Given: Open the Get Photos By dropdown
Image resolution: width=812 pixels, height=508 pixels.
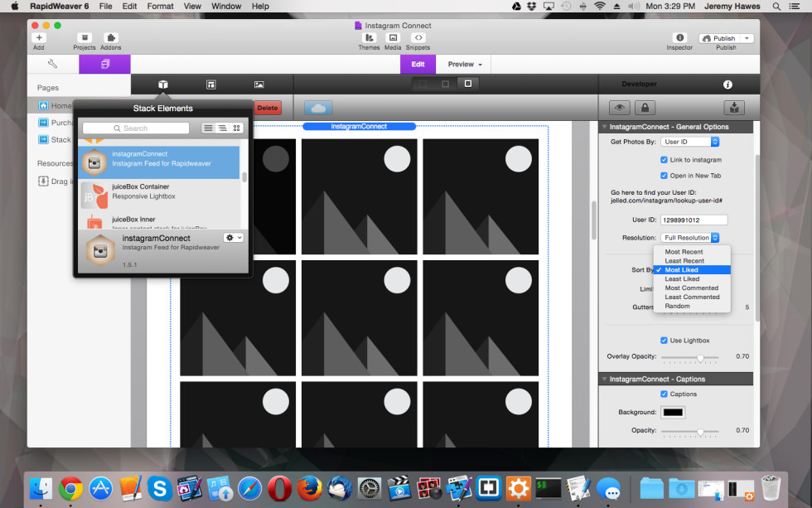Looking at the screenshot, I should (x=689, y=142).
